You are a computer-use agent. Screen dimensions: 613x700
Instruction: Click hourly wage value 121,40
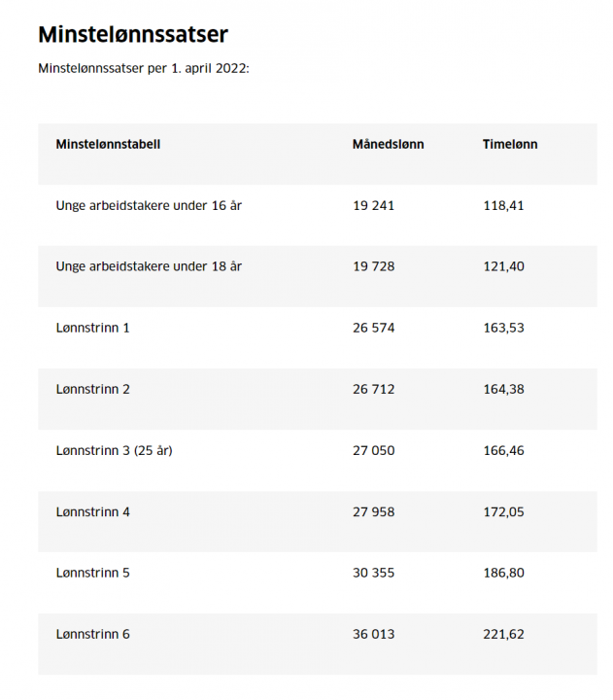(x=503, y=266)
